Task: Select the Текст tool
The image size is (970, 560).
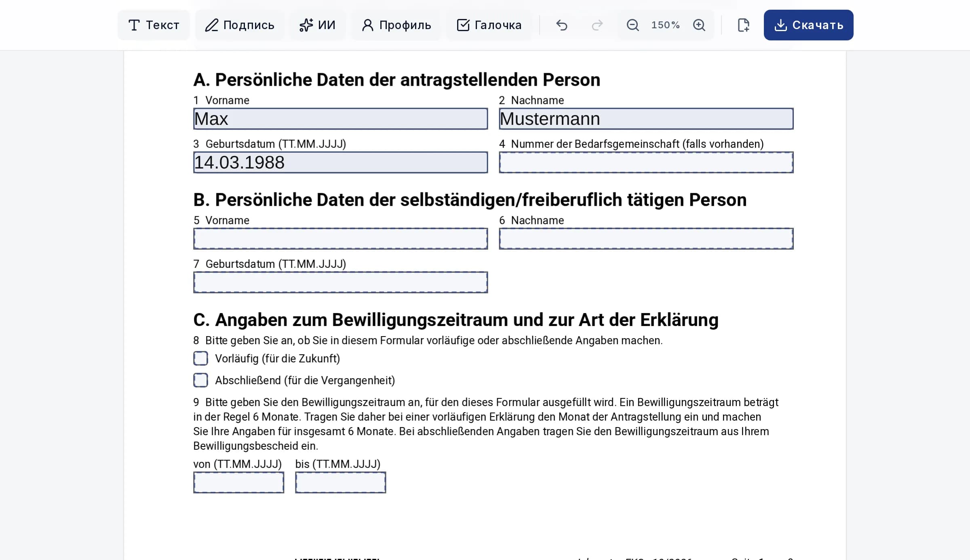Action: tap(154, 25)
